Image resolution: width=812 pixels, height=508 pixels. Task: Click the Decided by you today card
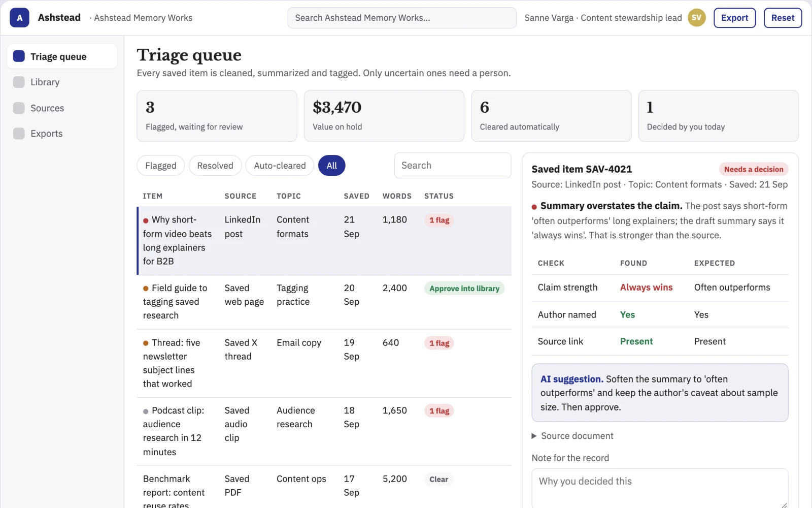click(x=718, y=116)
